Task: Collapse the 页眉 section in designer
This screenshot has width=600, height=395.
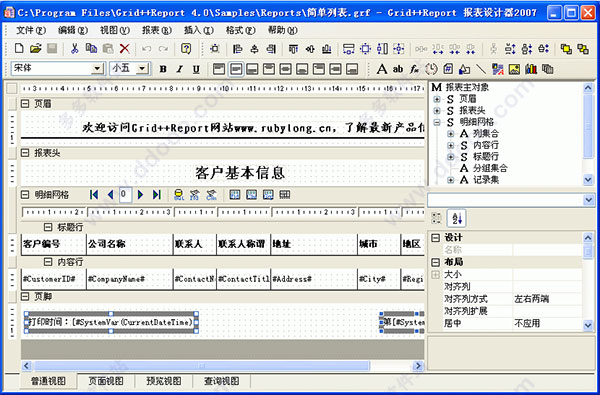Action: click(25, 103)
